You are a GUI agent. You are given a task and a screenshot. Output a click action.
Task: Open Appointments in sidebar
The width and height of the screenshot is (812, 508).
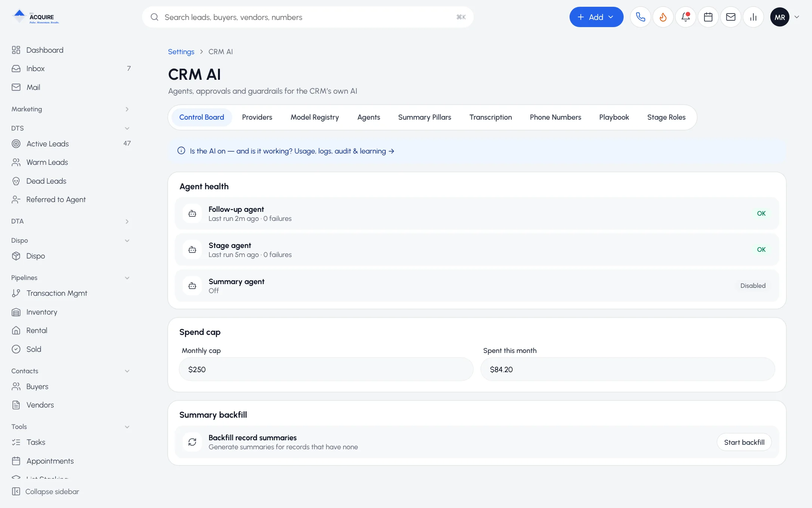click(x=71, y=461)
